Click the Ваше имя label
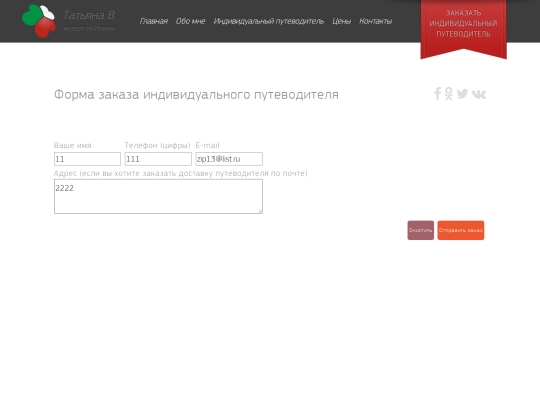 coord(73,145)
